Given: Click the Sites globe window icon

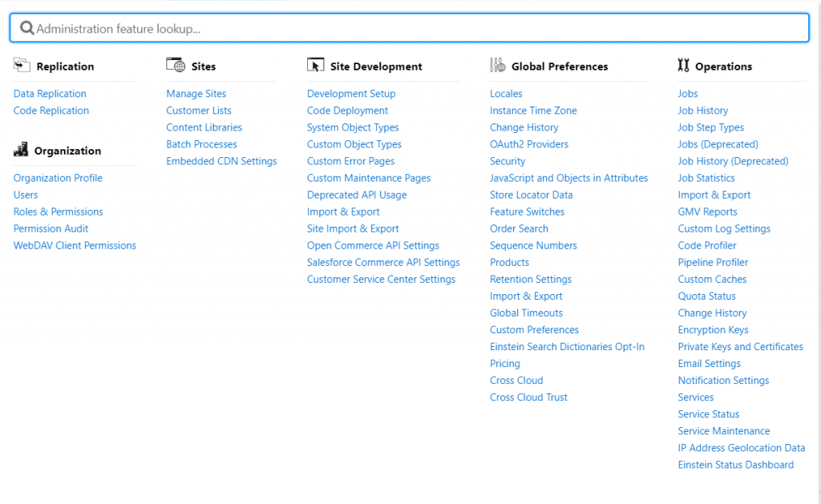Looking at the screenshot, I should tap(176, 65).
